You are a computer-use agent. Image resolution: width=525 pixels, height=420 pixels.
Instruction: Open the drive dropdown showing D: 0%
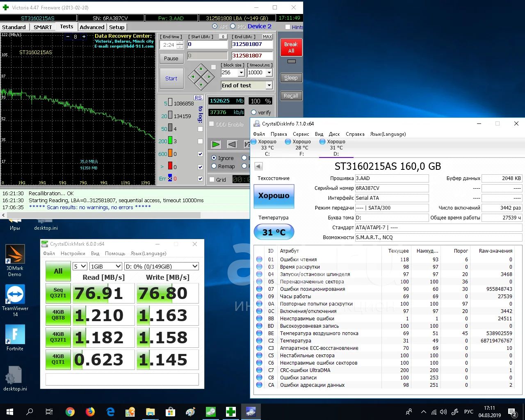point(161,266)
